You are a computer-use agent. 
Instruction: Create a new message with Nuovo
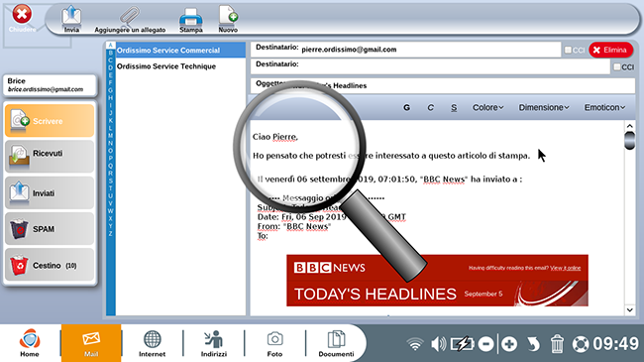[x=228, y=20]
